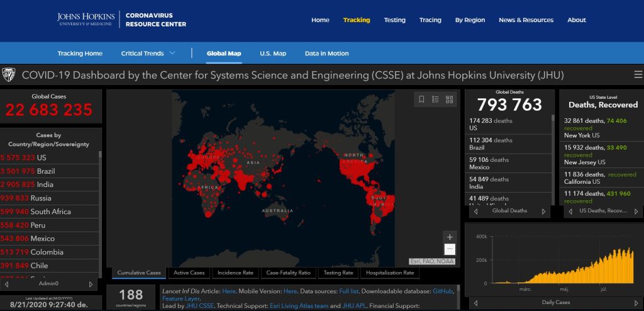Screen dimensions: 644x311
Task: Open the map bookmarks icon
Action: tap(421, 99)
